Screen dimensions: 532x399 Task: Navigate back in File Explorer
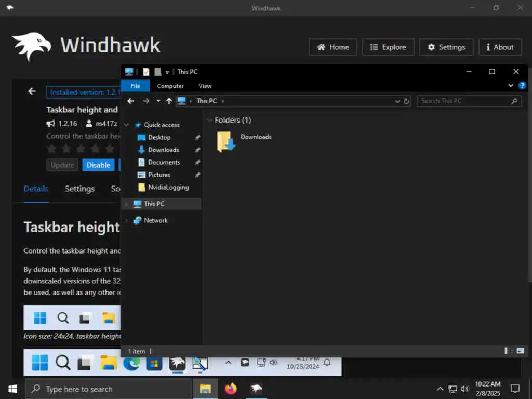pos(130,101)
